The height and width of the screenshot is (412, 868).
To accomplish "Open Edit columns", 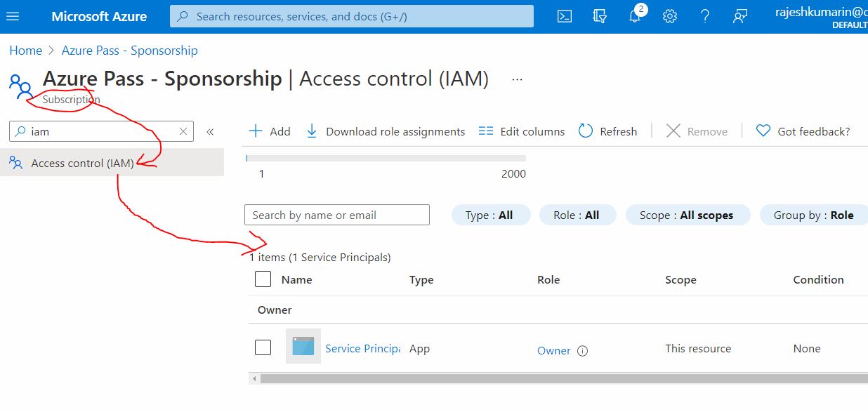I will 521,131.
